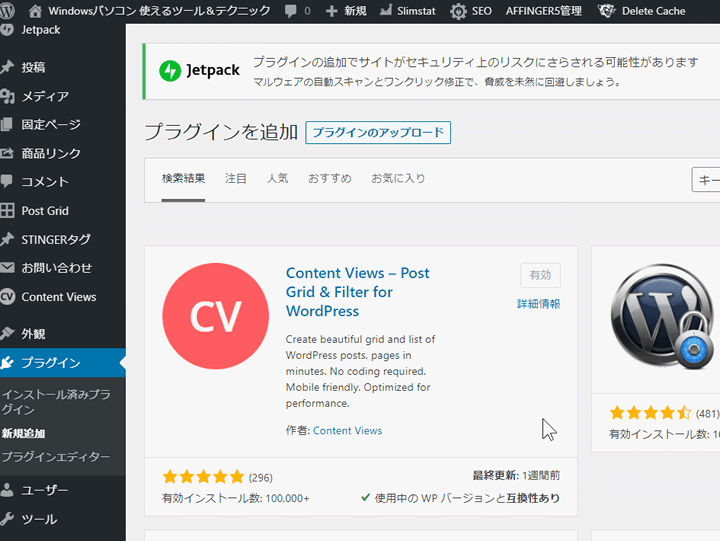Open お問い合わせ in the sidebar
This screenshot has height=541, width=720.
(56, 268)
